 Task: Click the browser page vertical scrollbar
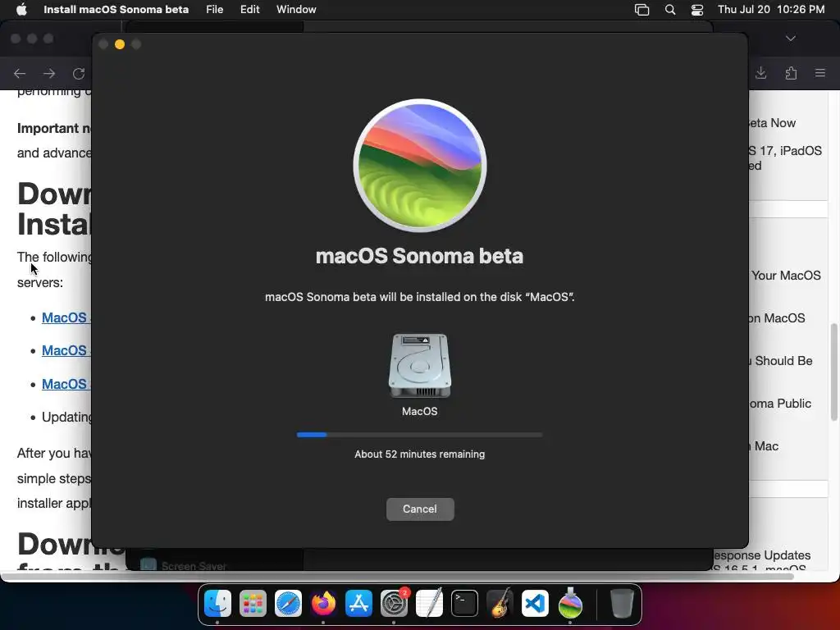coord(834,372)
